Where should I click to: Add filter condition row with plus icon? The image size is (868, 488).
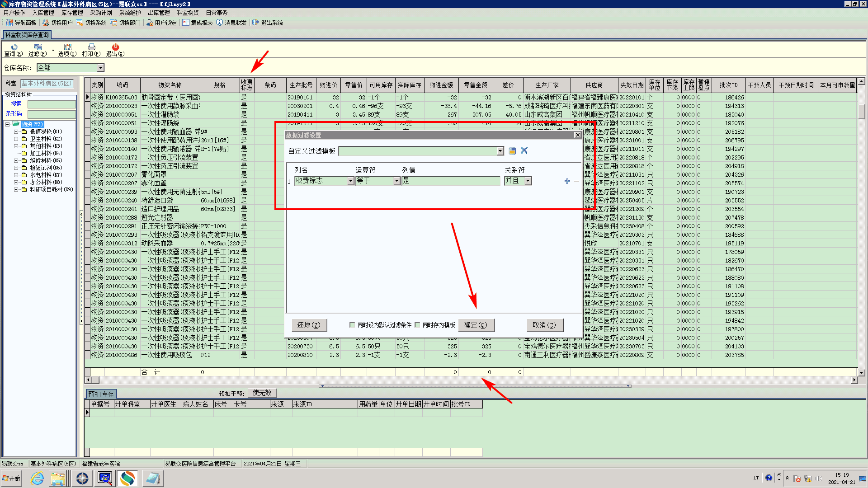[567, 181]
